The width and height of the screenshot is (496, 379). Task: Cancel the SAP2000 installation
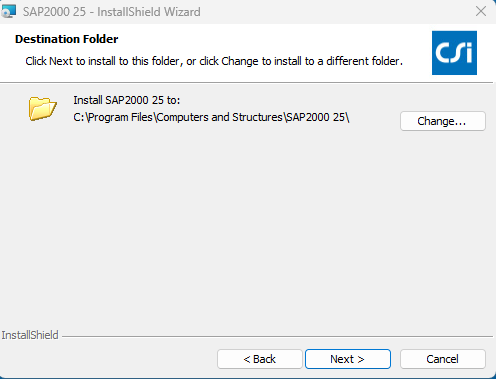(443, 359)
